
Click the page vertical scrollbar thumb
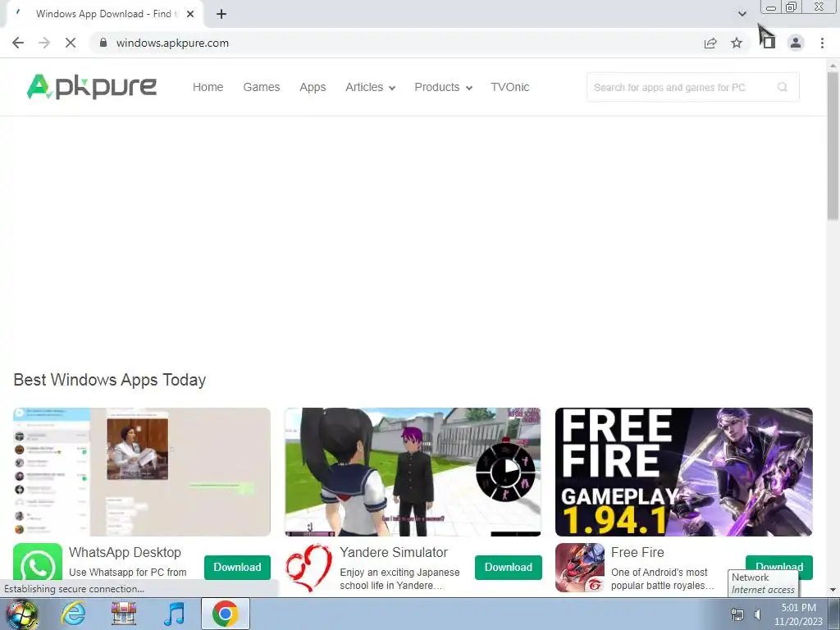pos(833,144)
